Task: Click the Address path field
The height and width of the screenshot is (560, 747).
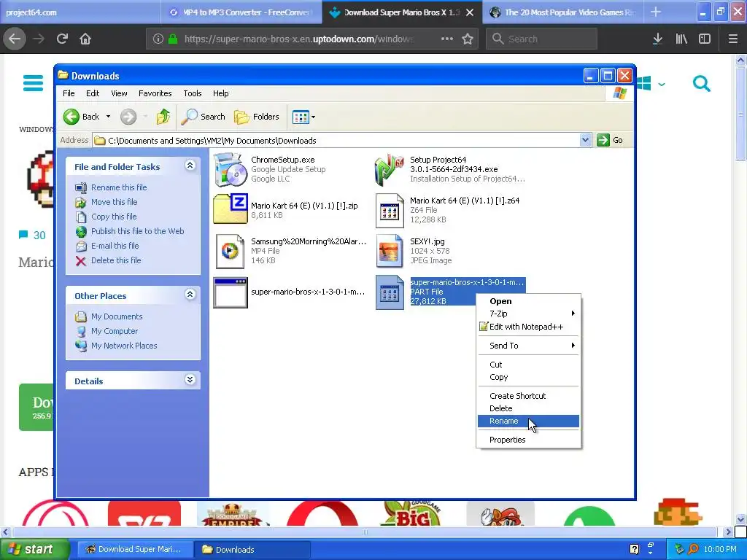Action: tap(336, 141)
